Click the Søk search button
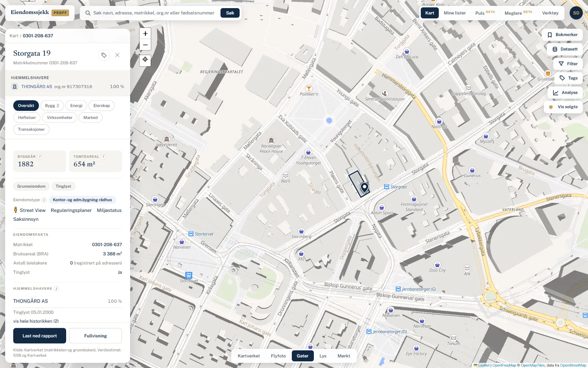The width and height of the screenshot is (588, 368). (x=230, y=13)
